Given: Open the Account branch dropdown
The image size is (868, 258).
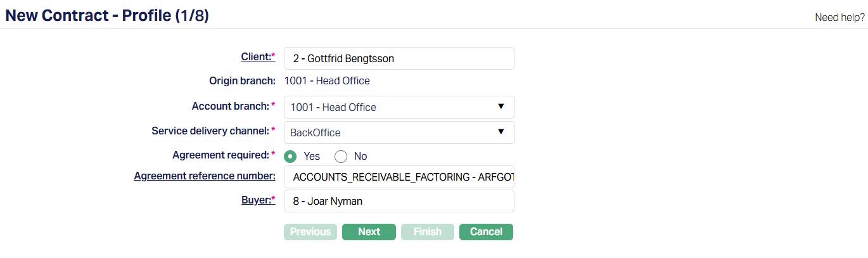Looking at the screenshot, I should 399,107.
